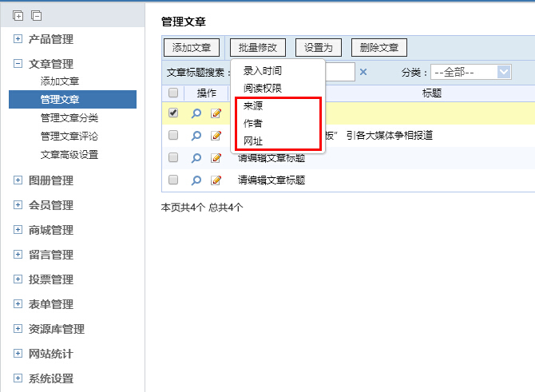The height and width of the screenshot is (392, 535).
Task: Click the expand-all icon above the sidebar
Action: pos(18,15)
